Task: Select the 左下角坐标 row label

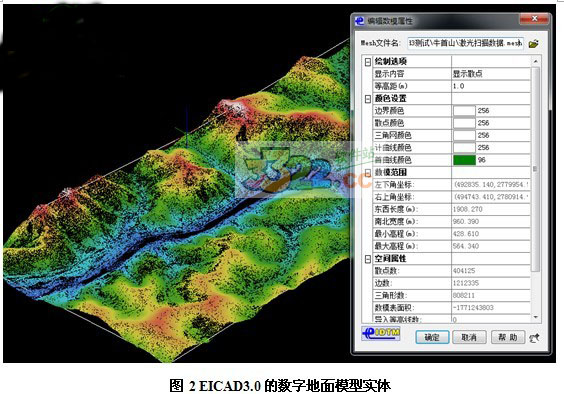Action: click(394, 185)
